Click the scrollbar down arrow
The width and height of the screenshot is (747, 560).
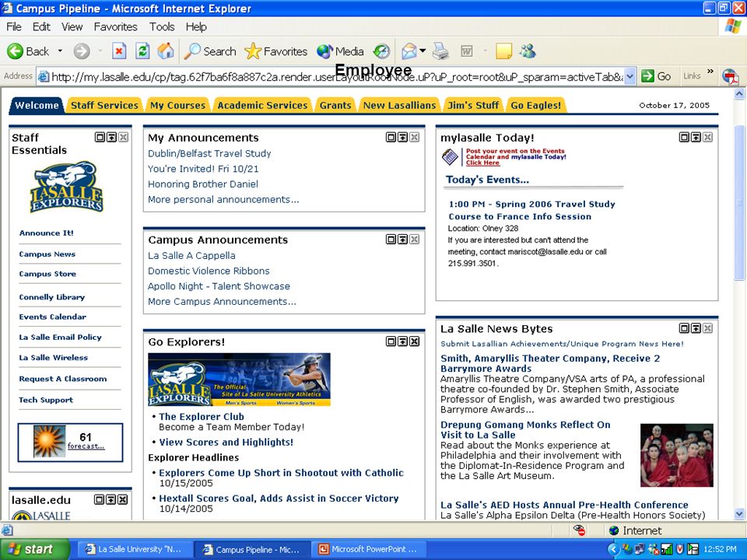pos(739,514)
